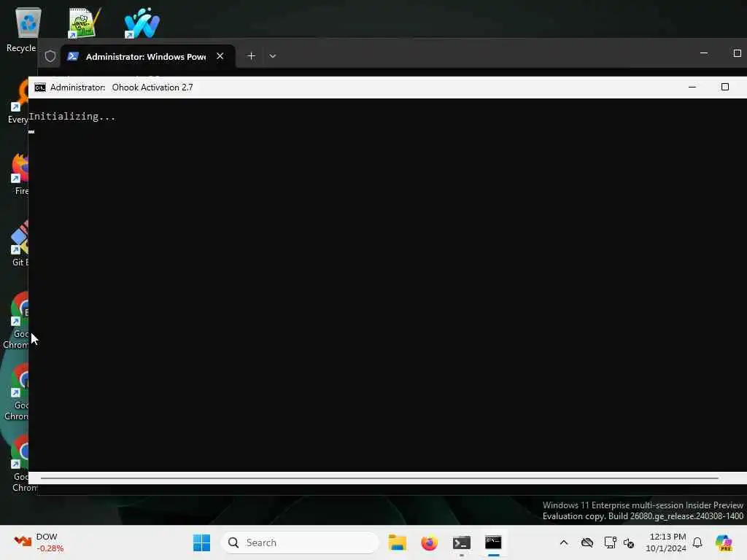Viewport: 747px width, 560px height.
Task: Click the shield icon in Windows Terminal
Action: pyautogui.click(x=50, y=56)
